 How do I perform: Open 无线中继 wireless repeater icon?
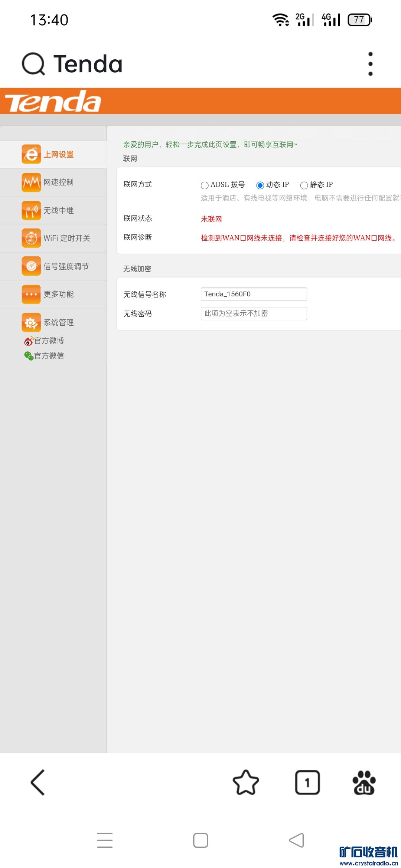point(31,210)
